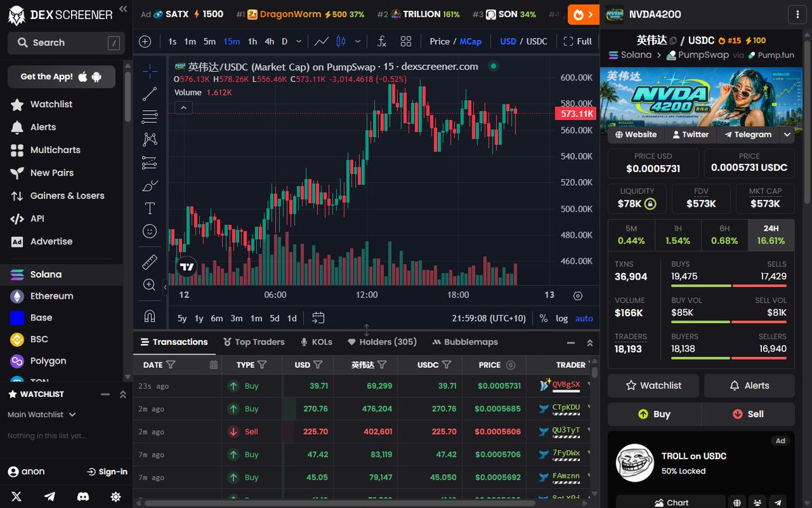Select the 24H stats tab
Screen dimensions: 812x508
771,235
